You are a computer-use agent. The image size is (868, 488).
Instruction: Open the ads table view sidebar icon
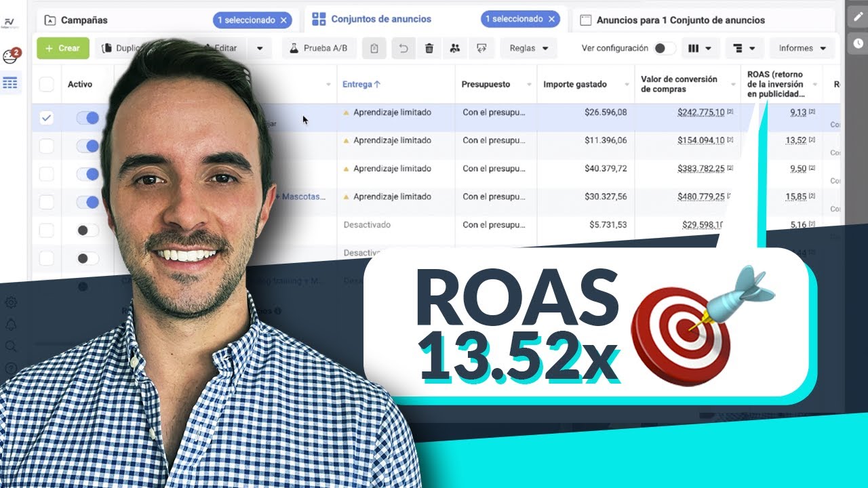10,83
